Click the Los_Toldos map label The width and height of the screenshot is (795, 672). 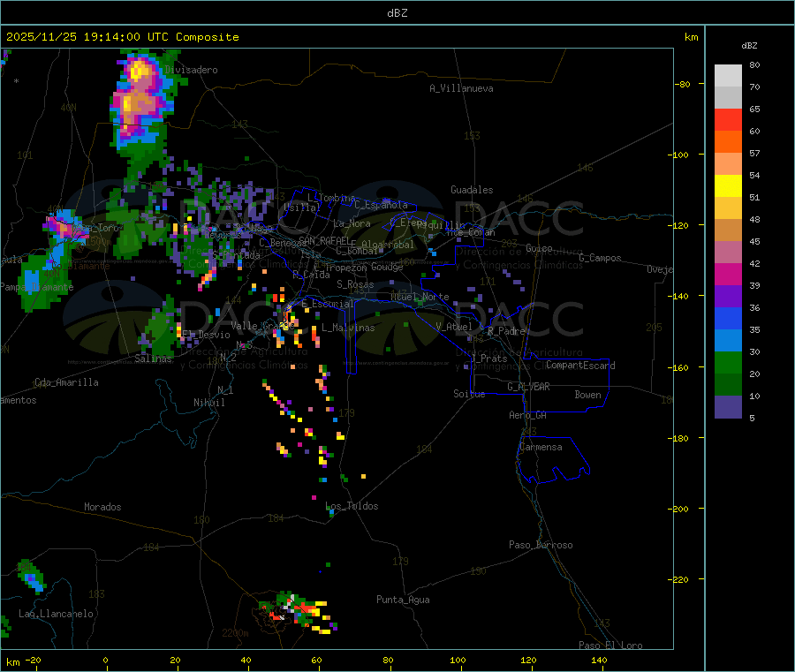[x=352, y=506]
